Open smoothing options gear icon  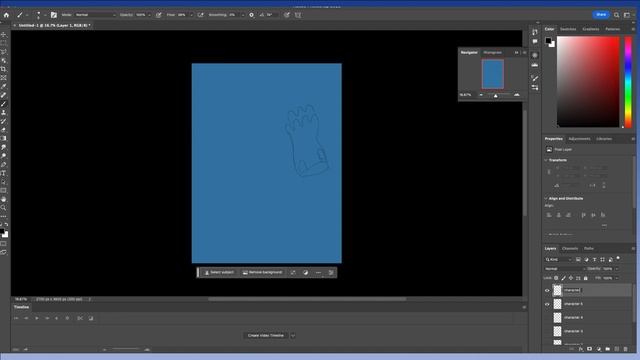251,15
